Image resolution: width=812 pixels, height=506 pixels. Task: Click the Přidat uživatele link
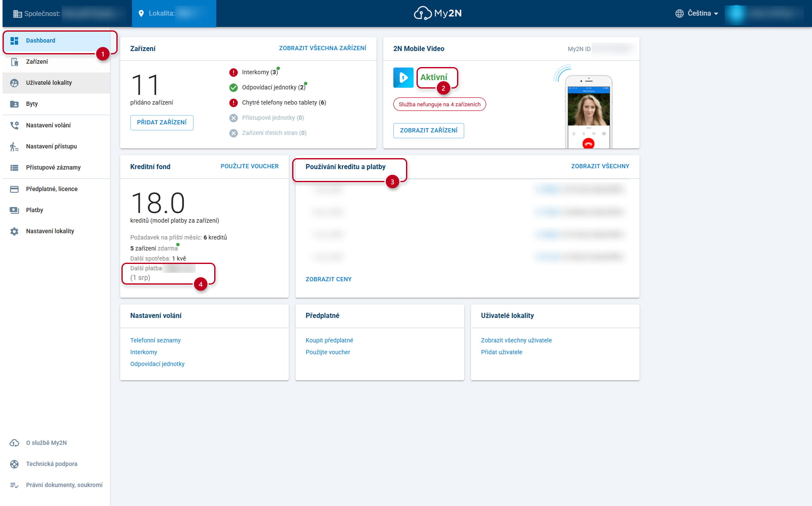[x=502, y=352]
